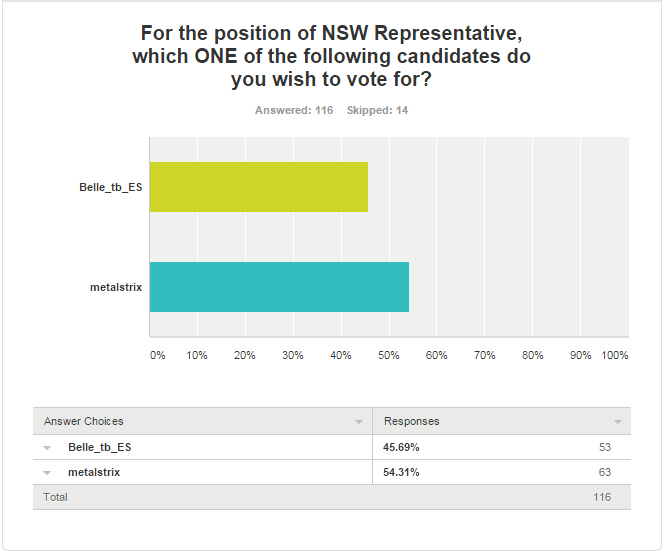Click the teal metalstrix bar
The width and height of the screenshot is (666, 551).
point(279,287)
